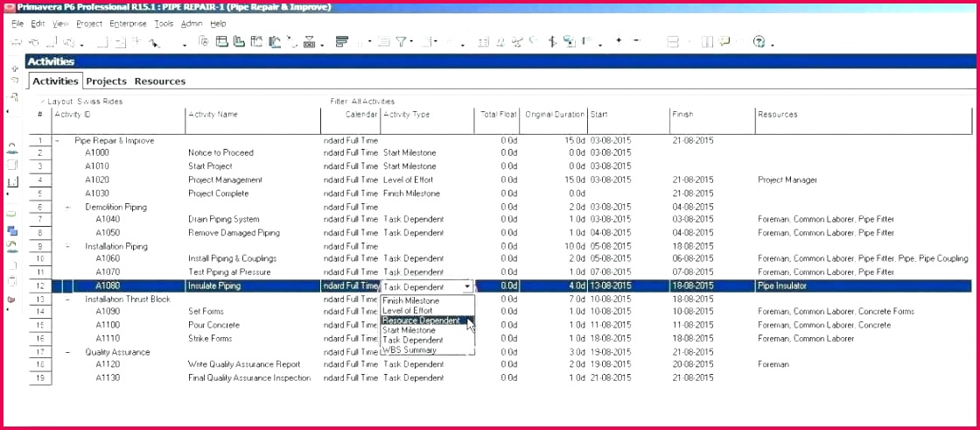Choose Resource Dependent in dropdown list
Screen dimensions: 980x430
pyautogui.click(x=428, y=321)
